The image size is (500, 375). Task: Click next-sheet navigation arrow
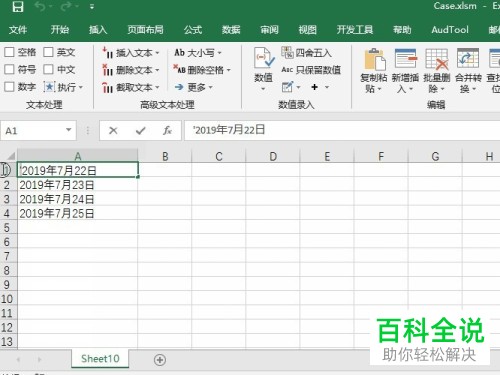[x=39, y=360]
